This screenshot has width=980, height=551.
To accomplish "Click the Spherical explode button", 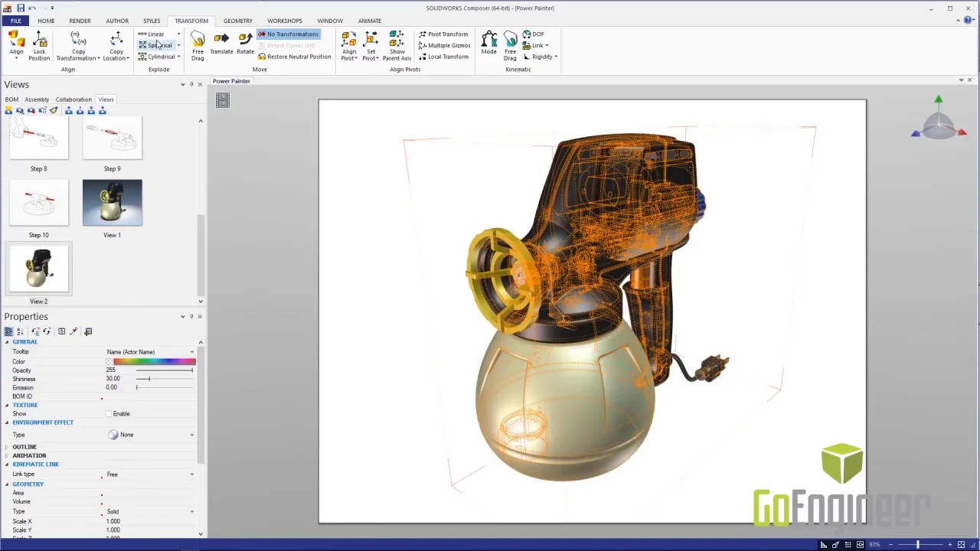I will click(155, 45).
